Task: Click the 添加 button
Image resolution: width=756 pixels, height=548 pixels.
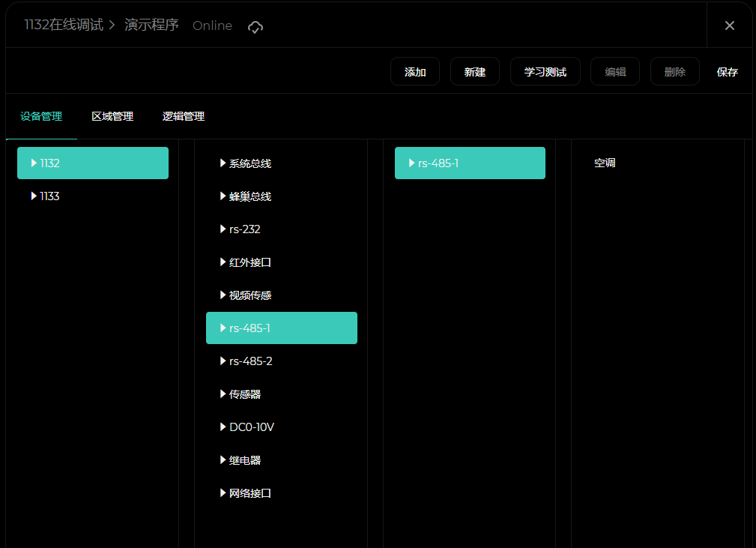Action: pos(415,71)
